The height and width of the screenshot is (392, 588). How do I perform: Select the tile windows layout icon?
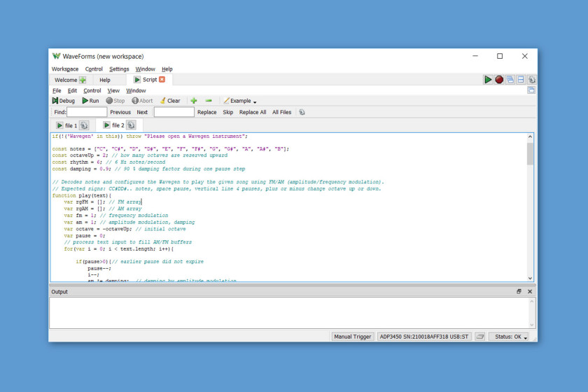click(521, 80)
